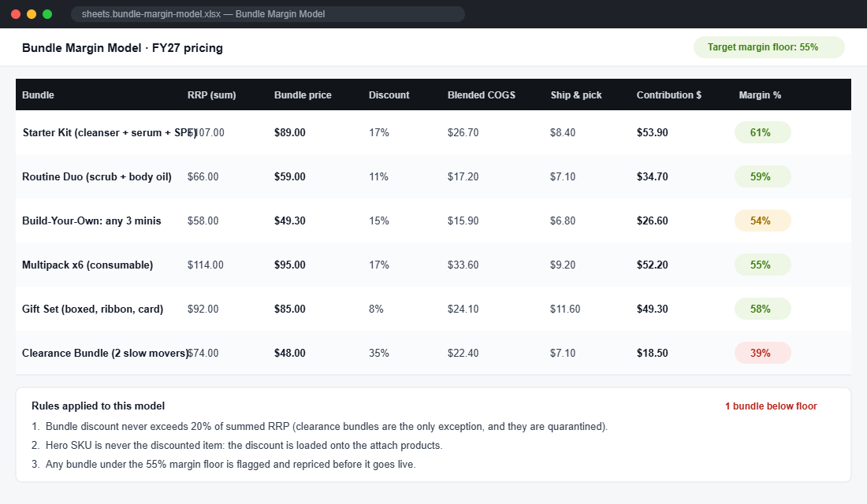
Task: Click the 11% discount for Routine Duo
Action: [x=379, y=177]
